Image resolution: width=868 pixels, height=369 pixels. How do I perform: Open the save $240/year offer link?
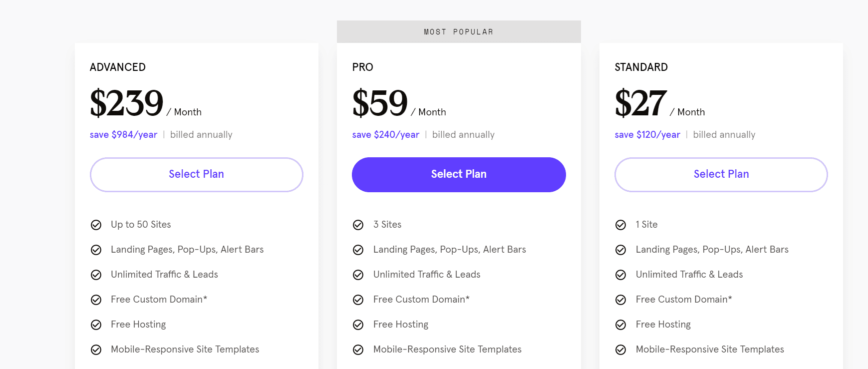[x=385, y=135]
